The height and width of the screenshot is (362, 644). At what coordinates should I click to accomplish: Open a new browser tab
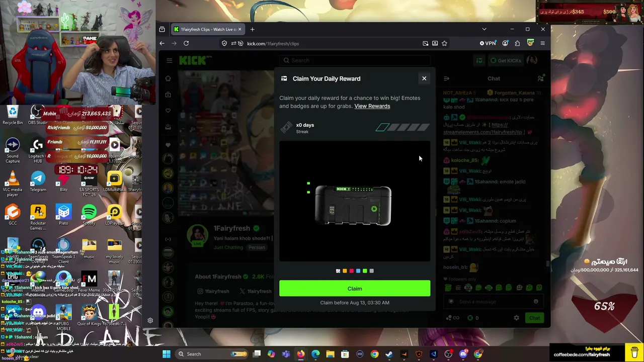pyautogui.click(x=253, y=29)
